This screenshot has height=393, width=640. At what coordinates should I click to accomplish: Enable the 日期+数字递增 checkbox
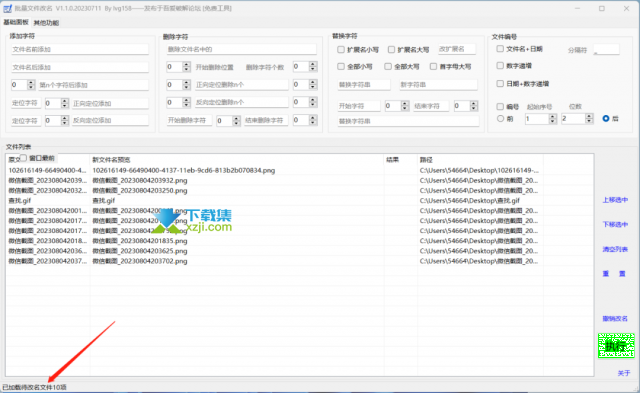[500, 84]
